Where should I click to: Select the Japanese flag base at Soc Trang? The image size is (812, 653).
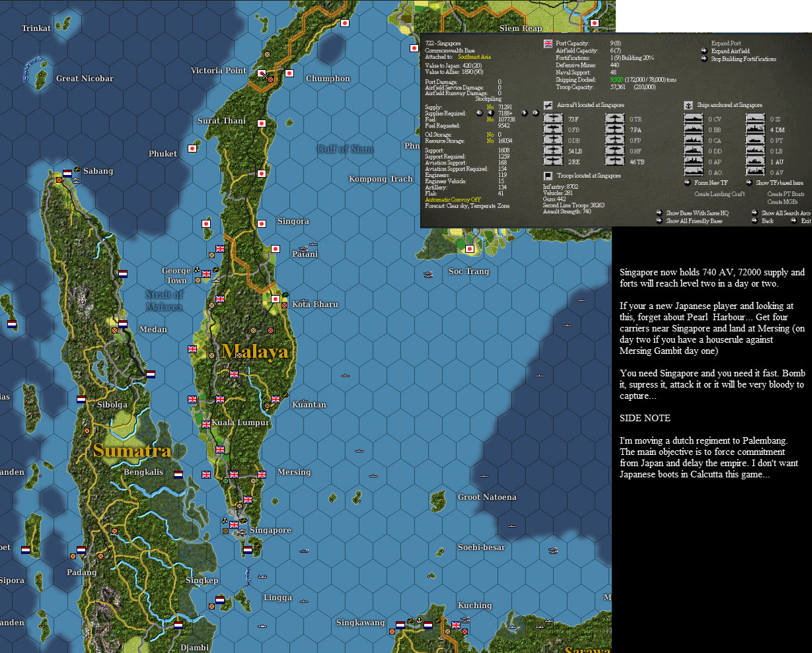click(470, 249)
